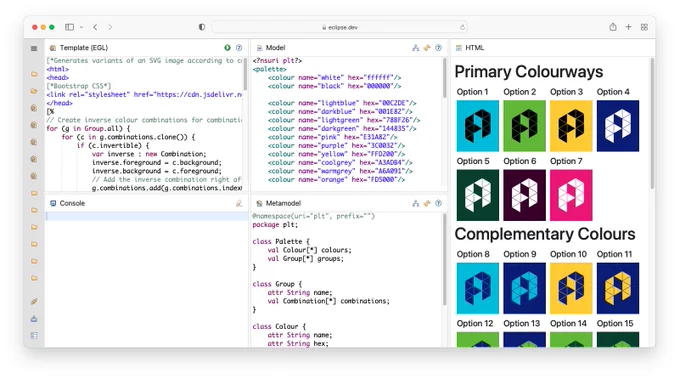Open Safari's Share menu
The image size is (680, 379).
point(613,27)
